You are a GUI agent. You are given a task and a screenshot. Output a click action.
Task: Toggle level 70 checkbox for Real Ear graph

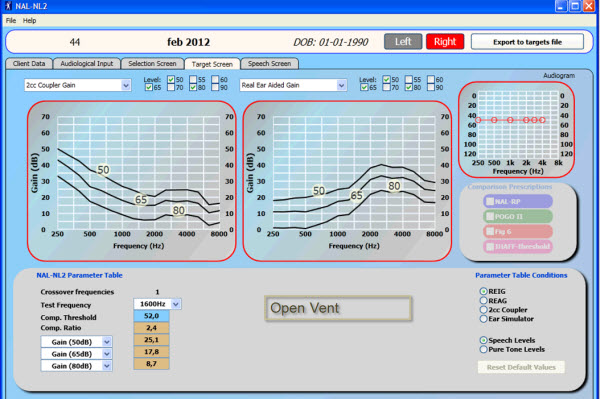[x=386, y=88]
